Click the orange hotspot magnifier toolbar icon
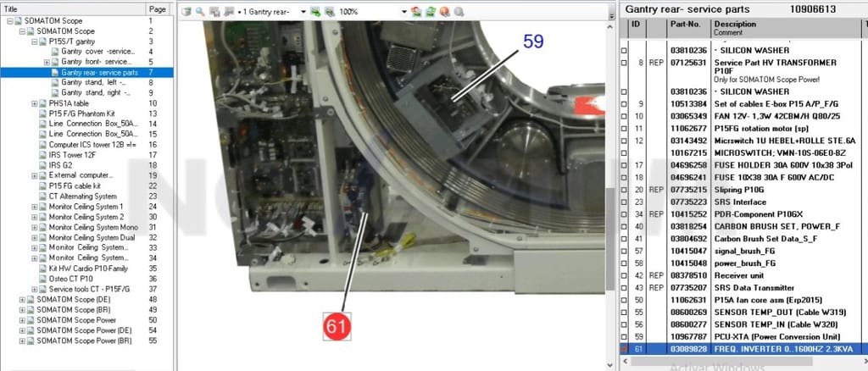 [444, 12]
